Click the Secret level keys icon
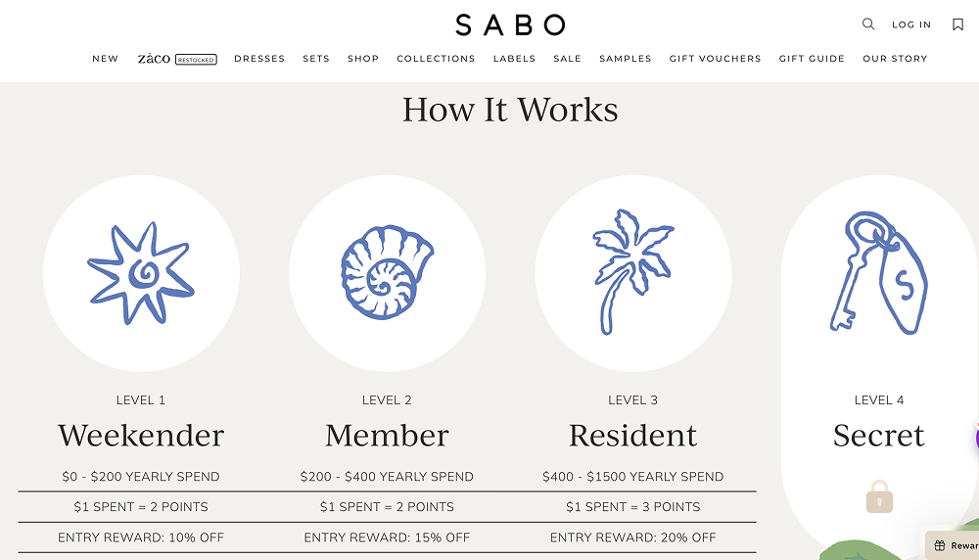Screen dimensions: 979x560 (x=878, y=272)
